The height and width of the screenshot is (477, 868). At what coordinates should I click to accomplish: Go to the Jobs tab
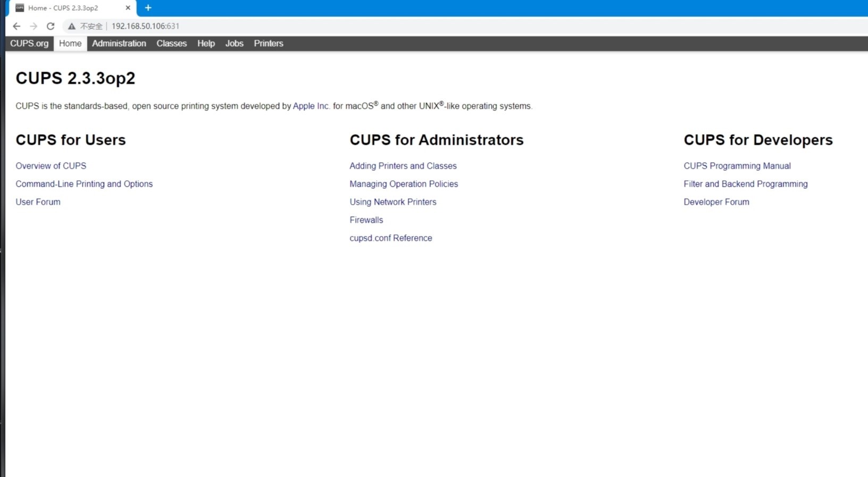(x=234, y=44)
